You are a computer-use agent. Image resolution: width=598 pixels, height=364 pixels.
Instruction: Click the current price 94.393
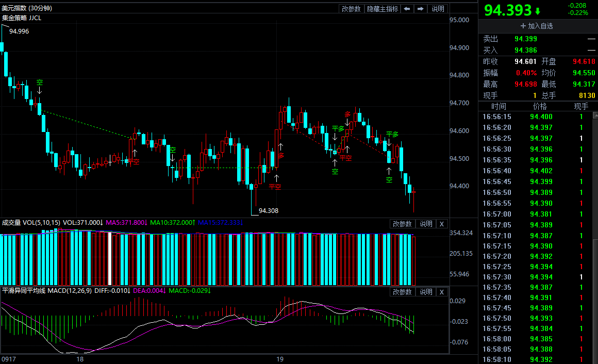(508, 10)
